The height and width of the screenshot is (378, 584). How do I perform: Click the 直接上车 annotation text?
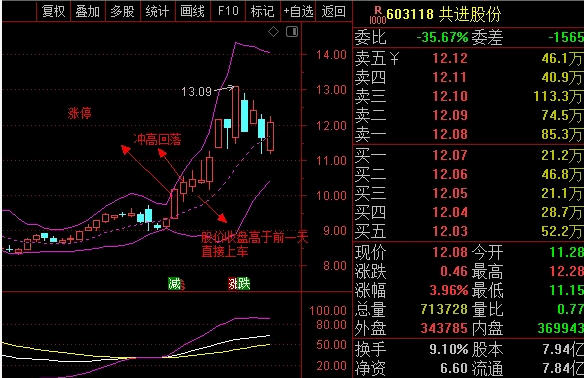click(225, 251)
